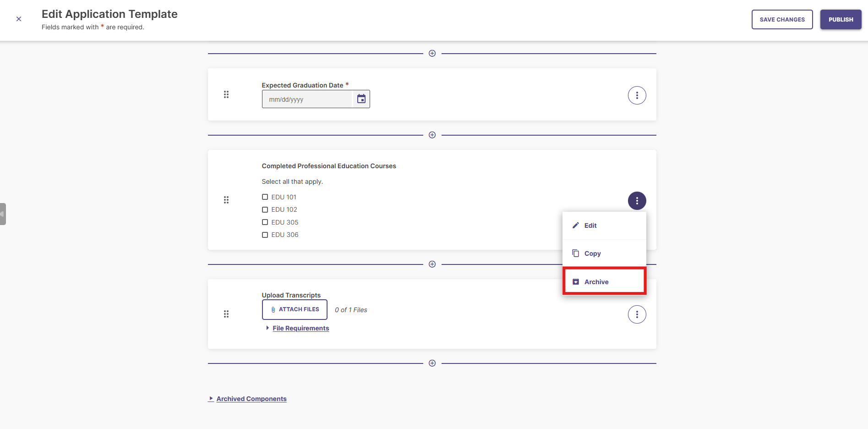Open options menu for Upload Transcripts
Image resolution: width=868 pixels, height=429 pixels.
pos(637,314)
